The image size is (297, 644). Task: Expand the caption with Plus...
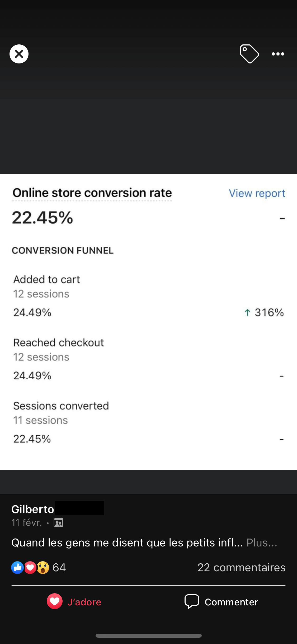point(262,543)
